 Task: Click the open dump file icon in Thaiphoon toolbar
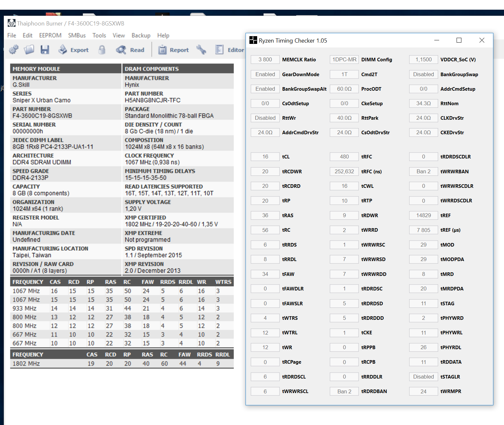coord(29,50)
